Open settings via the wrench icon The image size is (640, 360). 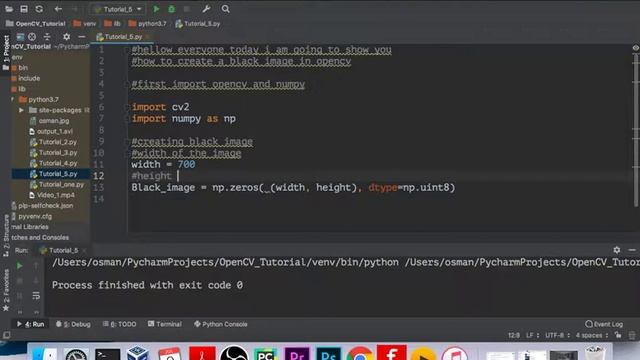206,9
